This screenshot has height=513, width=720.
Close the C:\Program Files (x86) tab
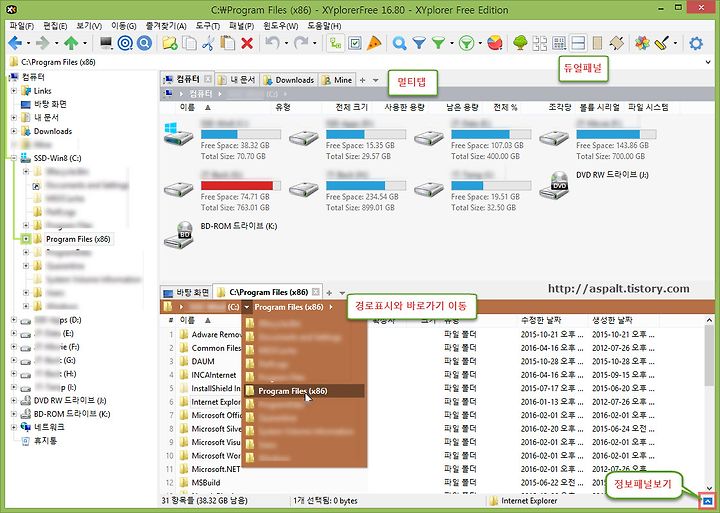(315, 292)
